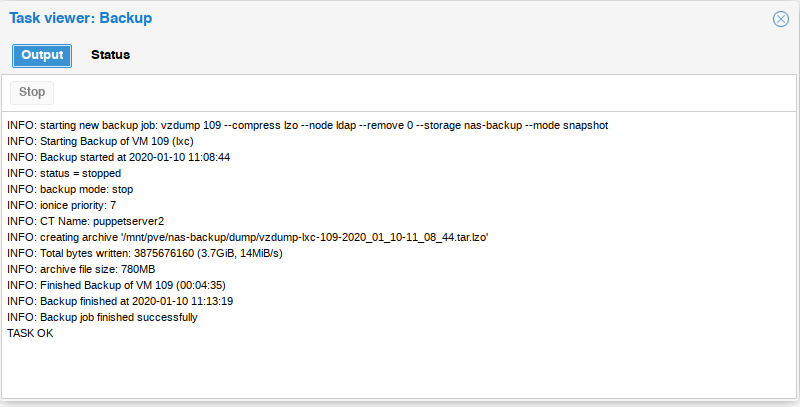Click the 'Finished Backup of VM 109' line

click(116, 285)
